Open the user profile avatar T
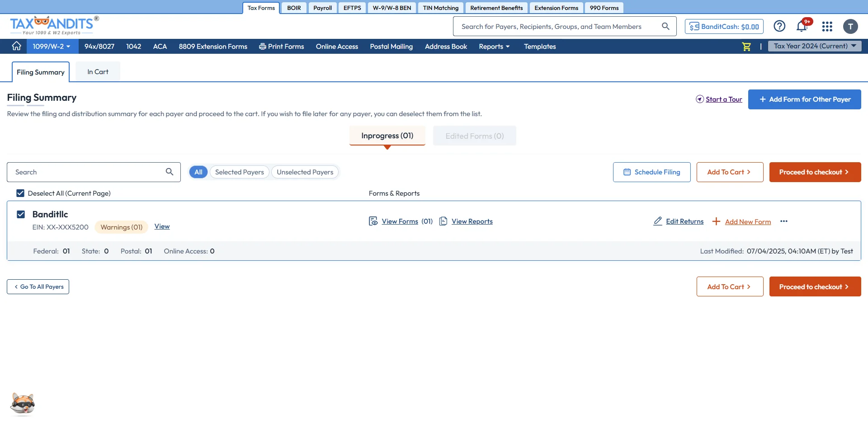868x427 pixels. click(x=850, y=27)
